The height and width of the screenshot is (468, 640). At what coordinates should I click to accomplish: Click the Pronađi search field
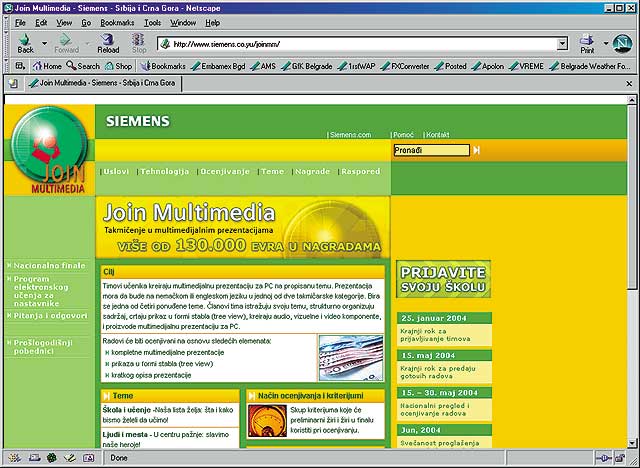(x=431, y=150)
